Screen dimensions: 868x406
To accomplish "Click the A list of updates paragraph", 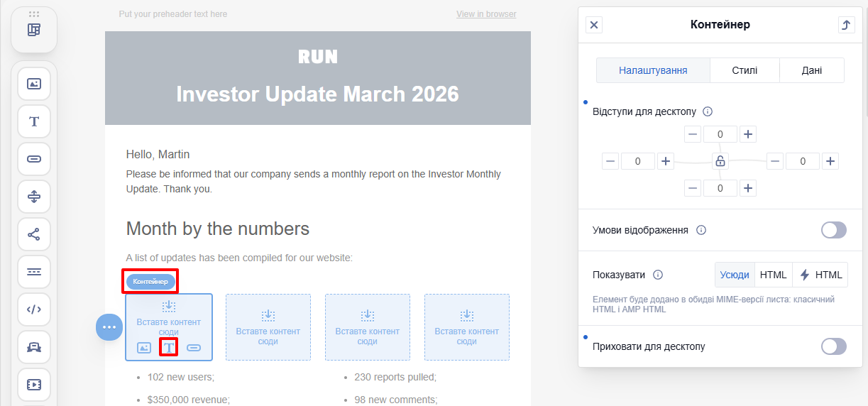I will 239,258.
